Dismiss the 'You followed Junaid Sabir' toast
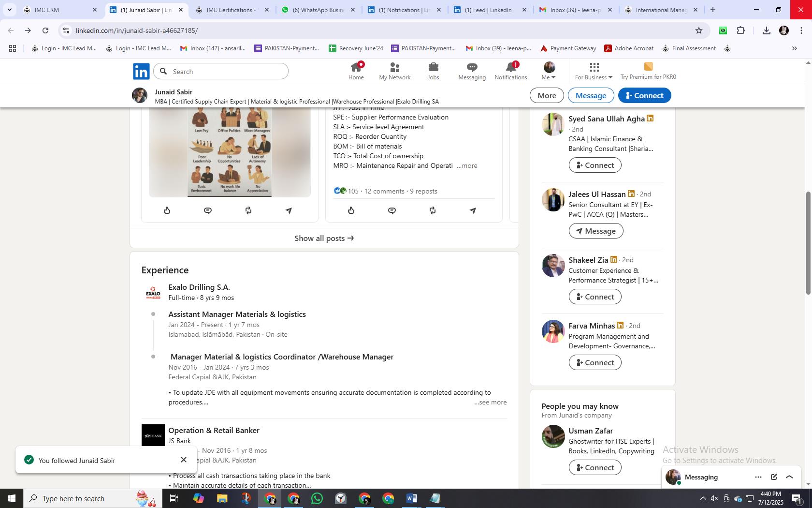Image resolution: width=812 pixels, height=508 pixels. tap(184, 460)
